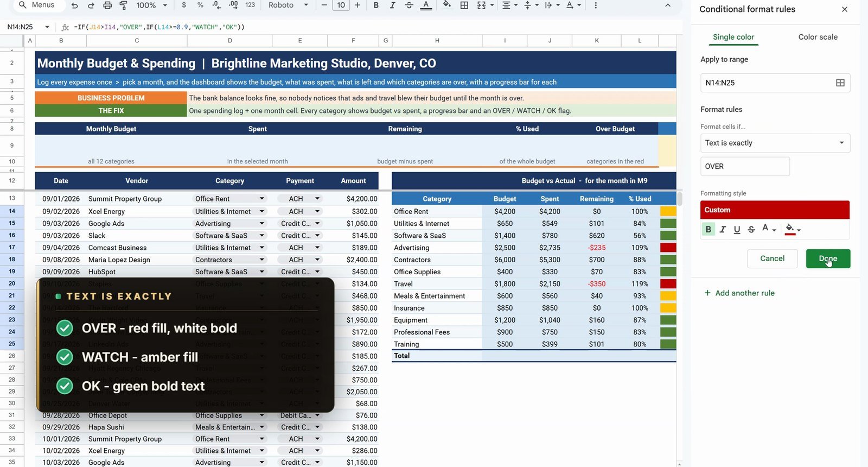Toggle Italic in the main toolbar
The height and width of the screenshot is (467, 868).
coord(392,5)
